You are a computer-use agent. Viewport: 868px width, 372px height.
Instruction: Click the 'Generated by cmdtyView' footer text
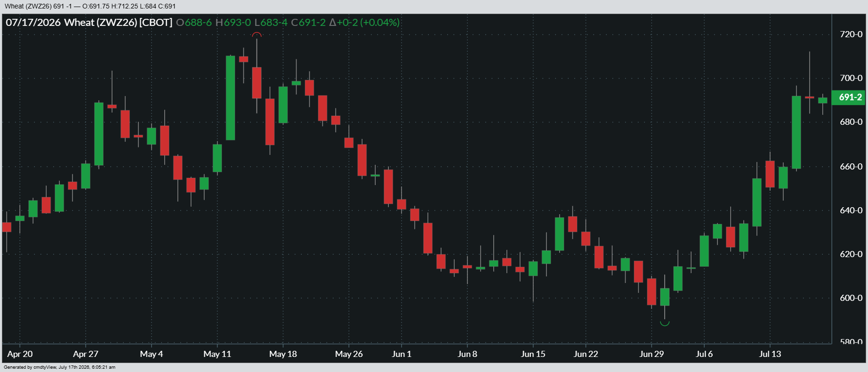tap(59, 367)
